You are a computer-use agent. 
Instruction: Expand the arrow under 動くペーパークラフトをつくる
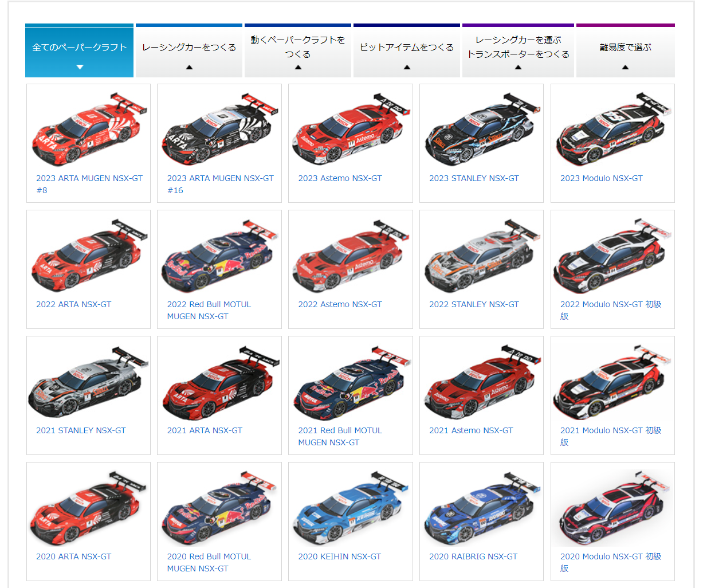pos(298,67)
